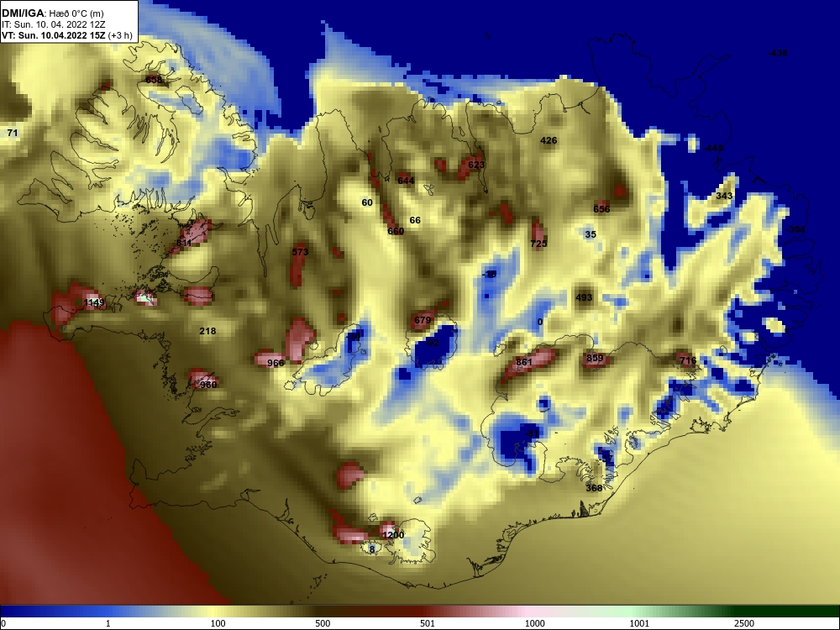The width and height of the screenshot is (840, 630).
Task: Select the map value 493
Action: tap(584, 297)
